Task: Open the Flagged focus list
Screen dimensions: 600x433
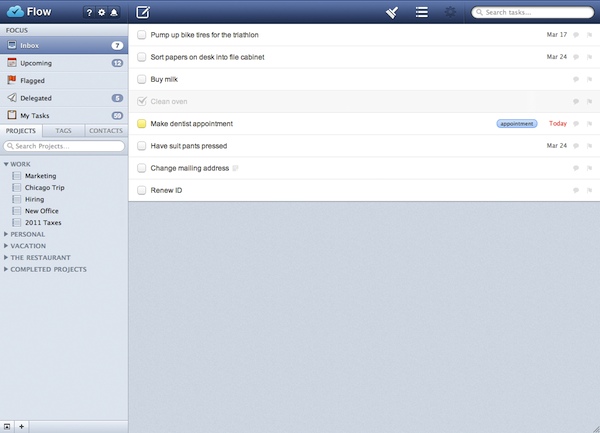Action: [64, 81]
